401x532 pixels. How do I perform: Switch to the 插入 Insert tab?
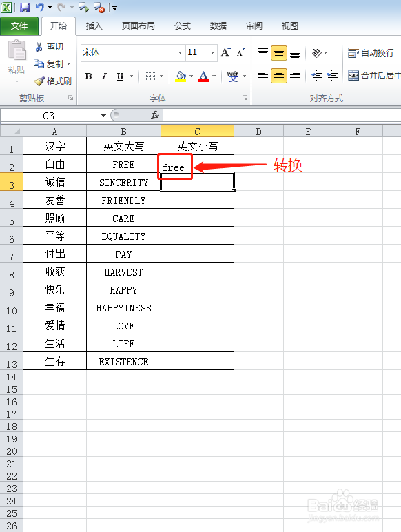pyautogui.click(x=94, y=26)
